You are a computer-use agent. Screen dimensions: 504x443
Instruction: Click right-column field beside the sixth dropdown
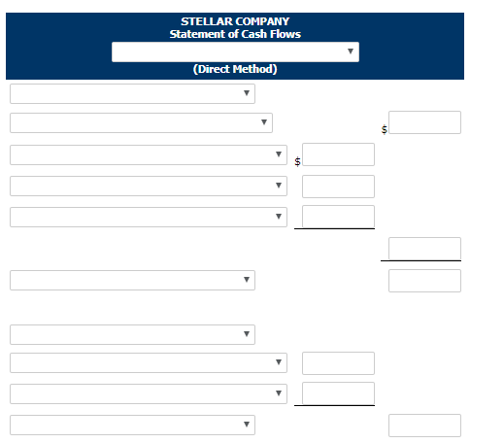[424, 281]
